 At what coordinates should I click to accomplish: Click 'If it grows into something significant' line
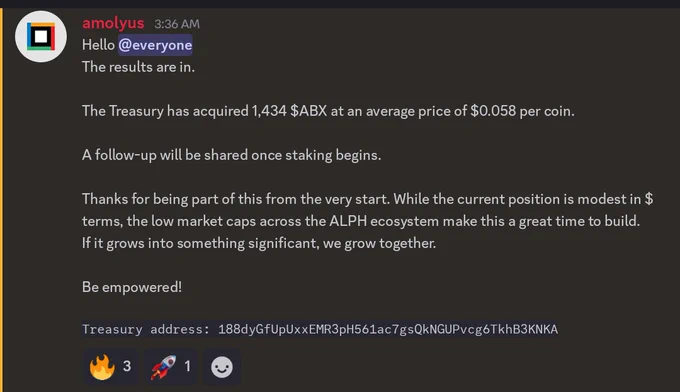coord(259,243)
